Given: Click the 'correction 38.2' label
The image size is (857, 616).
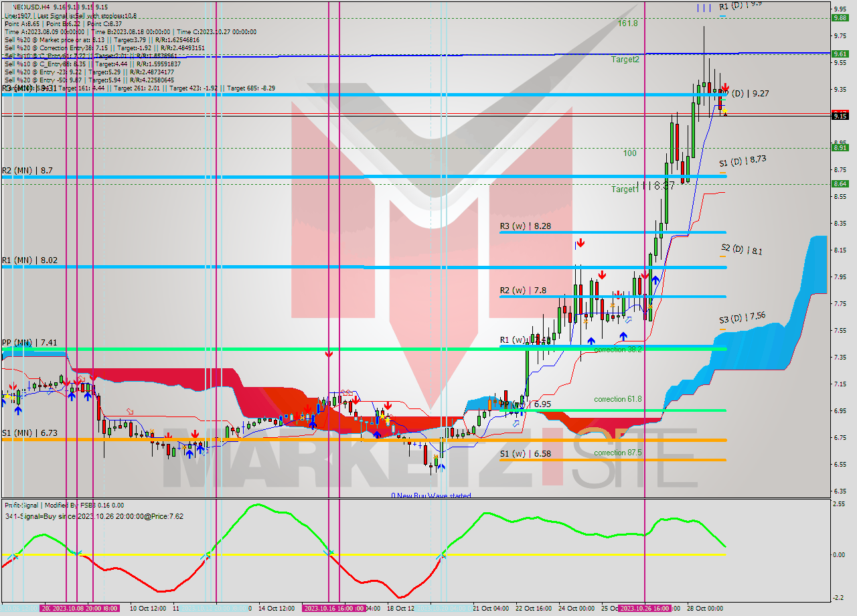Looking at the screenshot, I should [618, 350].
